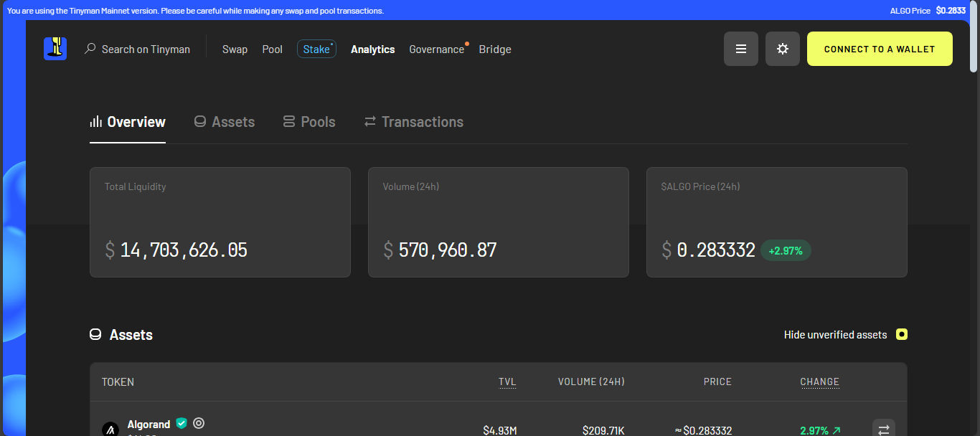Click Algorand TVL value $4.93M
Viewport: 980px width, 436px height.
pyautogui.click(x=500, y=430)
